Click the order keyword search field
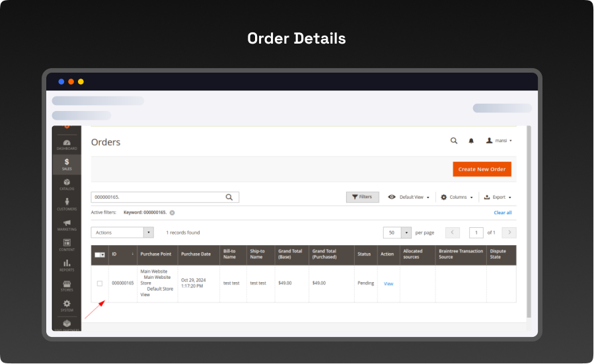The width and height of the screenshot is (594, 364). [x=157, y=197]
